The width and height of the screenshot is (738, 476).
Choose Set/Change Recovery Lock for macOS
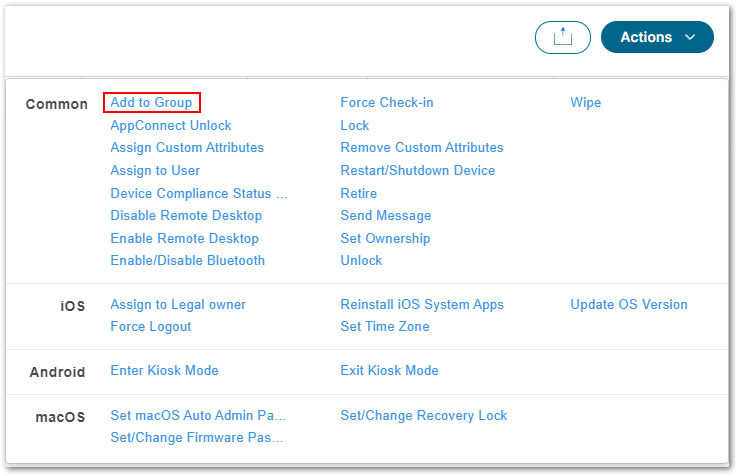(x=424, y=415)
